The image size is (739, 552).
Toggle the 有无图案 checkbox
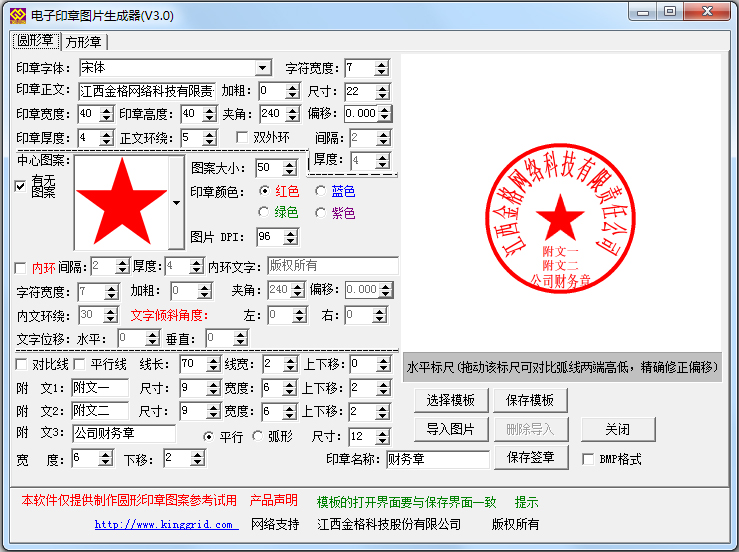20,186
